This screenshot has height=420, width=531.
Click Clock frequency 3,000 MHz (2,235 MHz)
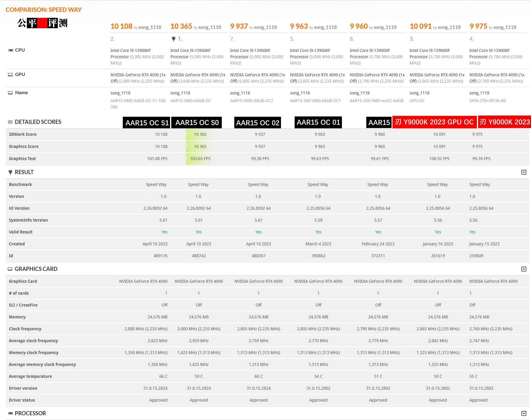tap(199, 329)
